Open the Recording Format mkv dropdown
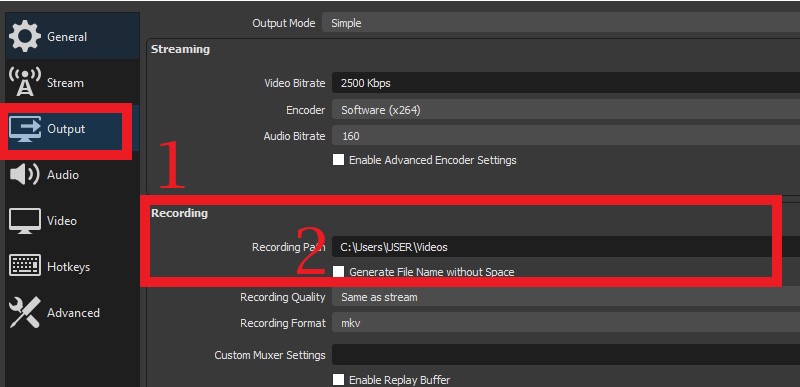The width and height of the screenshot is (800, 387). pyautogui.click(x=566, y=323)
